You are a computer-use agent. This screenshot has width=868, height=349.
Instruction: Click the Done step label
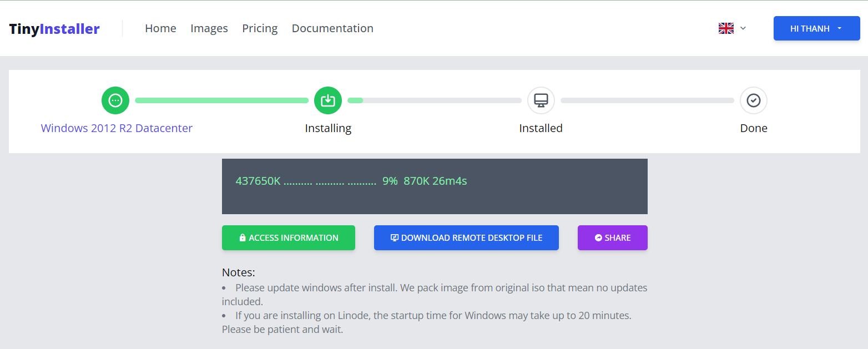754,128
